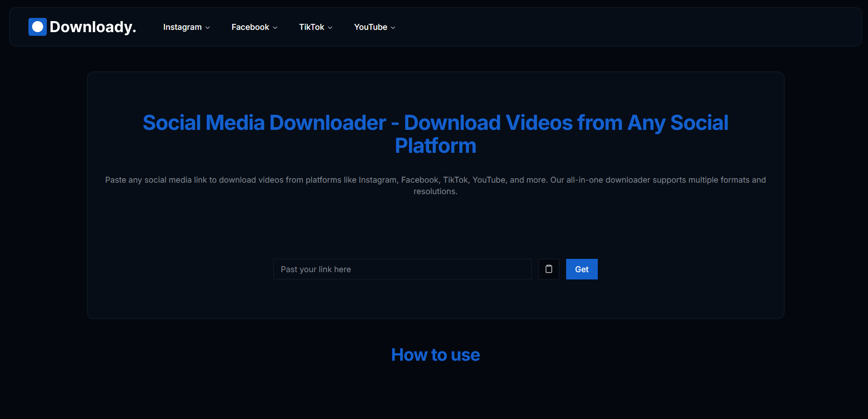The width and height of the screenshot is (868, 419).
Task: Expand the Facebook dropdown chevron
Action: pos(274,28)
